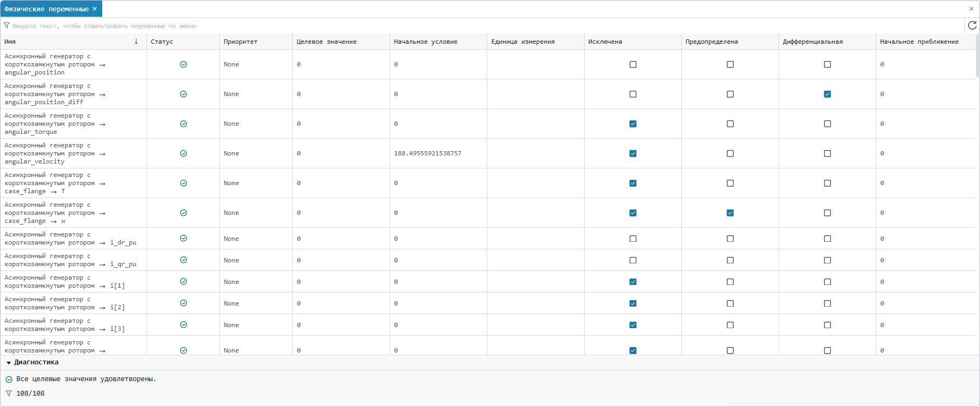Uncheck Предопределена for case_flange → w
Viewport: 980px width, 407px height.
730,213
